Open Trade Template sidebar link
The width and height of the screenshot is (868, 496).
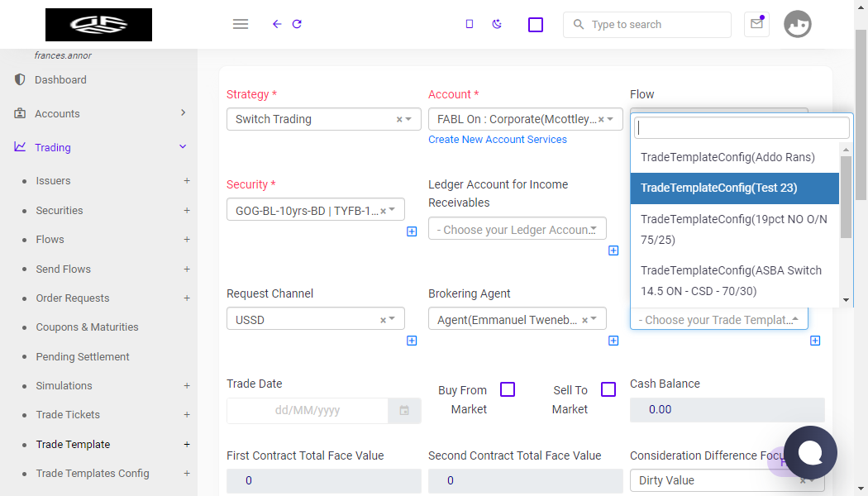click(73, 444)
